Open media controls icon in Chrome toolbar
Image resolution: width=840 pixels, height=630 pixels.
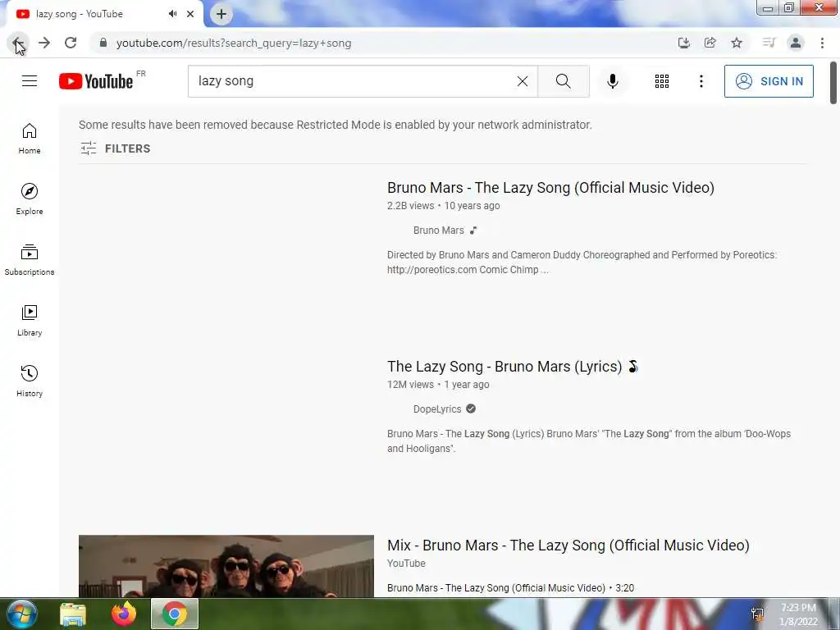[769, 43]
